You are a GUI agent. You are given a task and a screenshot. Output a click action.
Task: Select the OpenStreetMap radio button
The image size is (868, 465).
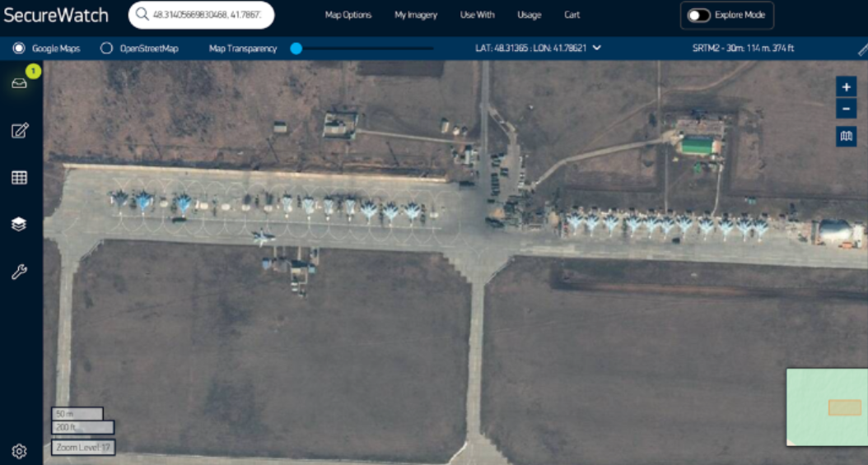pyautogui.click(x=106, y=49)
